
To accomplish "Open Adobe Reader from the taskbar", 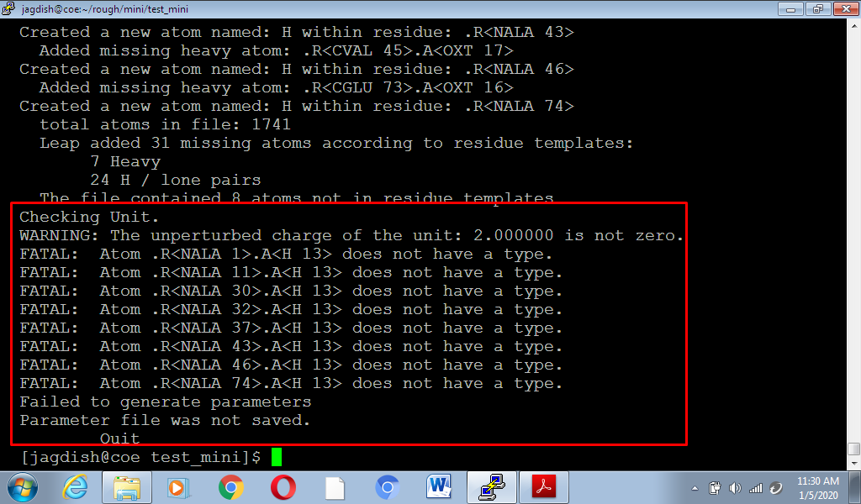I will (x=543, y=486).
